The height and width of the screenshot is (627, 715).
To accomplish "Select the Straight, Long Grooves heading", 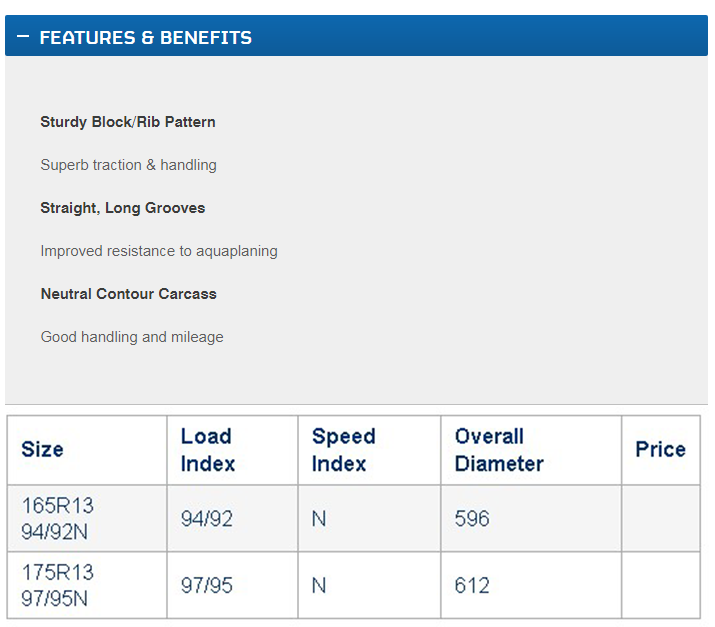I will click(123, 208).
